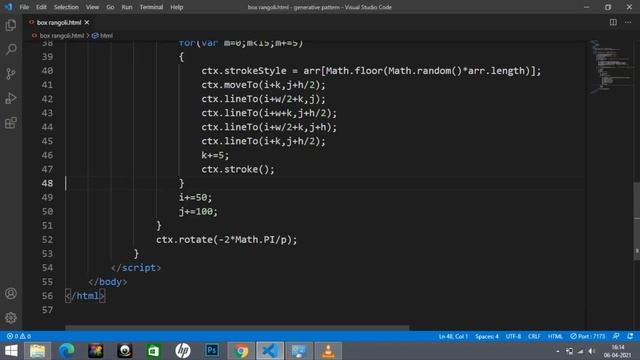Close the box rangoli.html tab
This screenshot has width=640, height=360.
87,22
